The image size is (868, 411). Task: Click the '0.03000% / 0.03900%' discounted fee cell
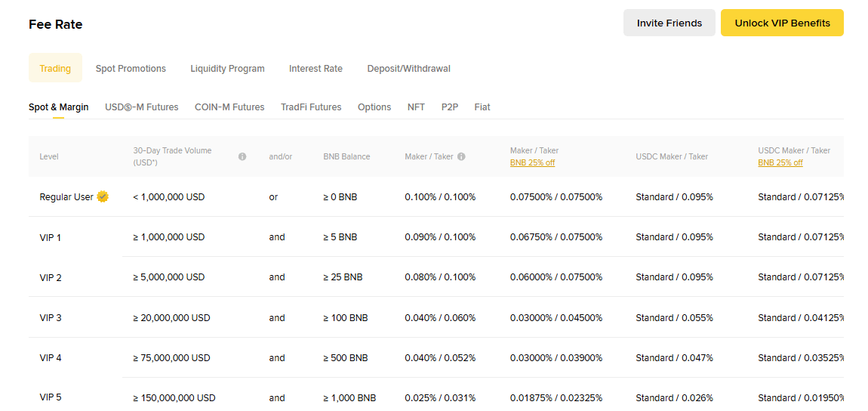click(x=556, y=358)
